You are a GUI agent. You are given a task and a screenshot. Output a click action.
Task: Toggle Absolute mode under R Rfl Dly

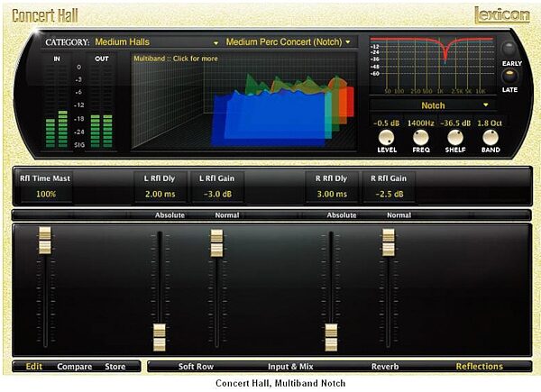[342, 215]
